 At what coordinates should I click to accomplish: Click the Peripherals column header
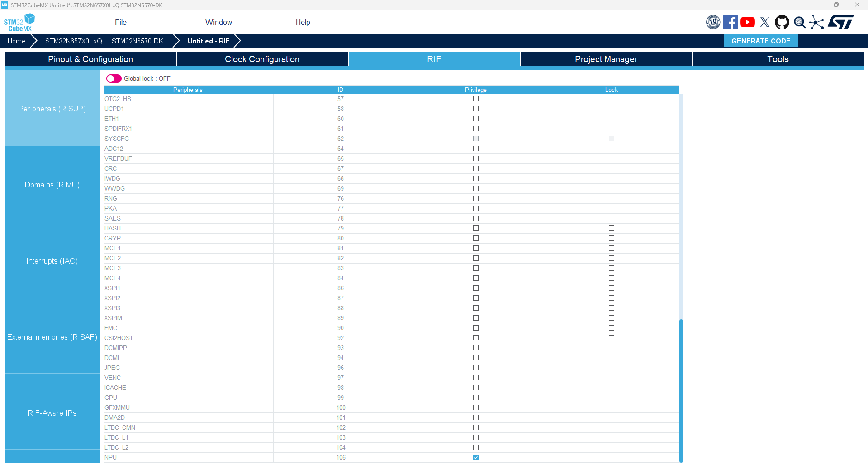(188, 90)
